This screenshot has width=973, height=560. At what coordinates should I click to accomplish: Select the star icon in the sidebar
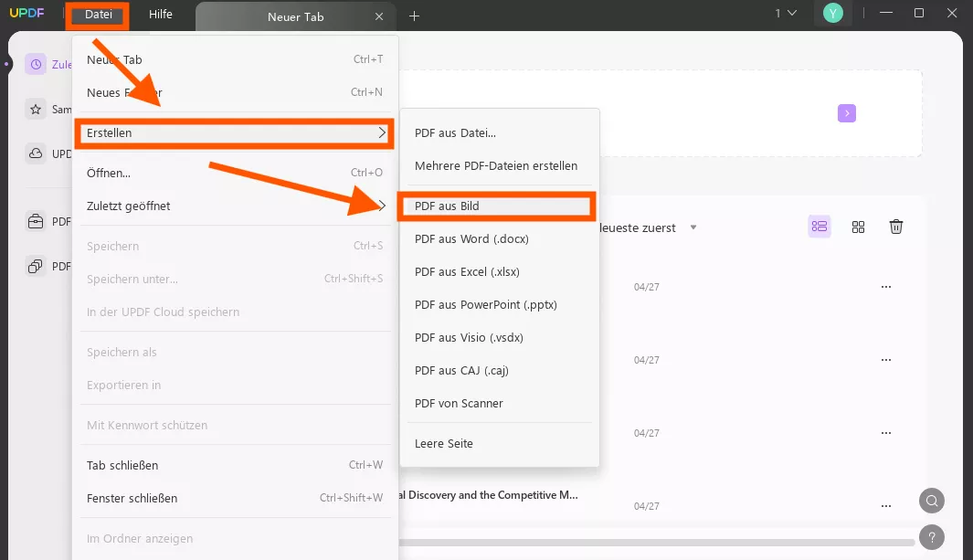coord(36,109)
